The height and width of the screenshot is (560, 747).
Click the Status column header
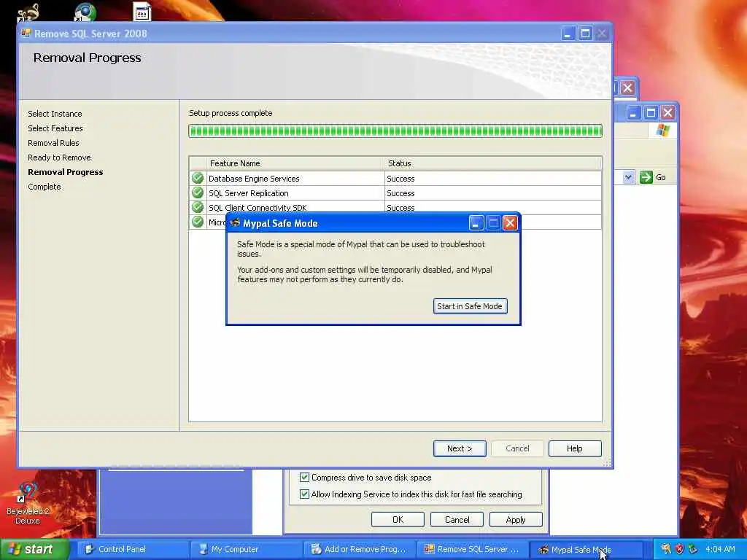pos(492,163)
